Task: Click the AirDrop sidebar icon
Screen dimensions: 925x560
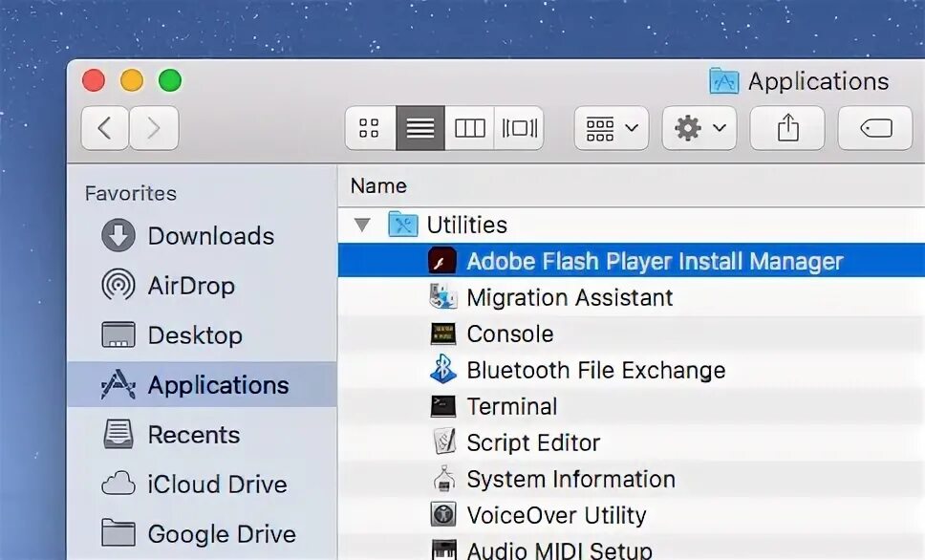Action: pyautogui.click(x=118, y=285)
